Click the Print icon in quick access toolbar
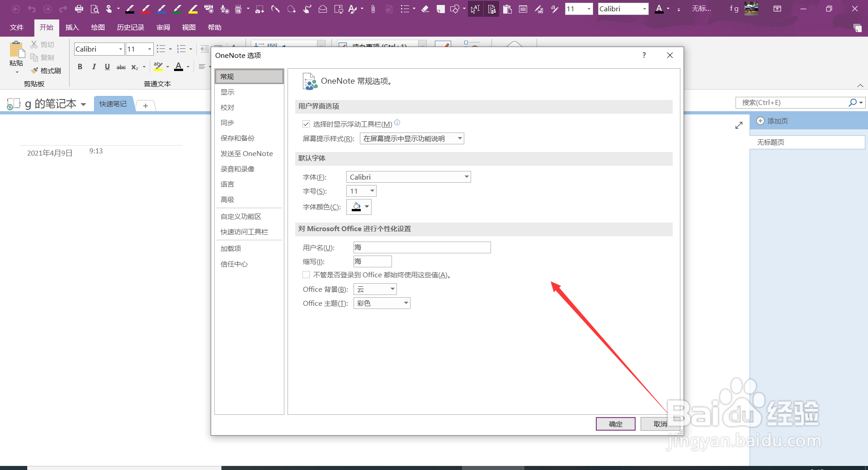 (x=79, y=9)
